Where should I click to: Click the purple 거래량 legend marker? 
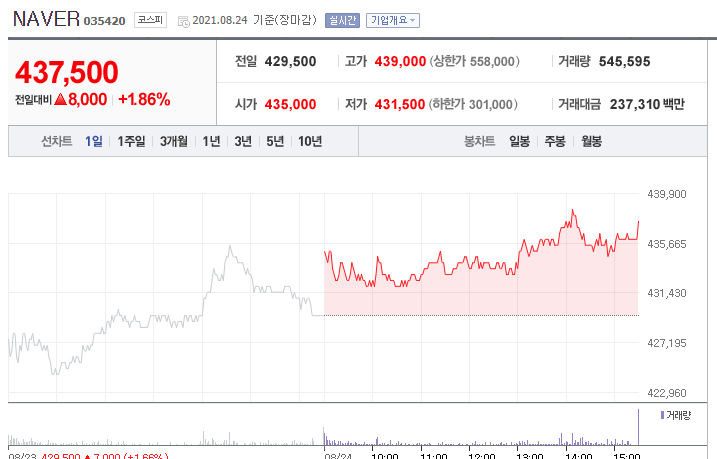tap(662, 415)
